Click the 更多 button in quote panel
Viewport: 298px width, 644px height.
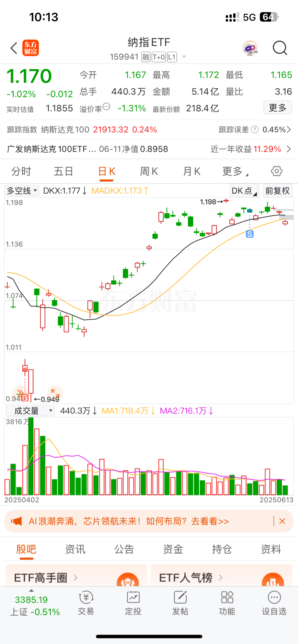[277, 108]
